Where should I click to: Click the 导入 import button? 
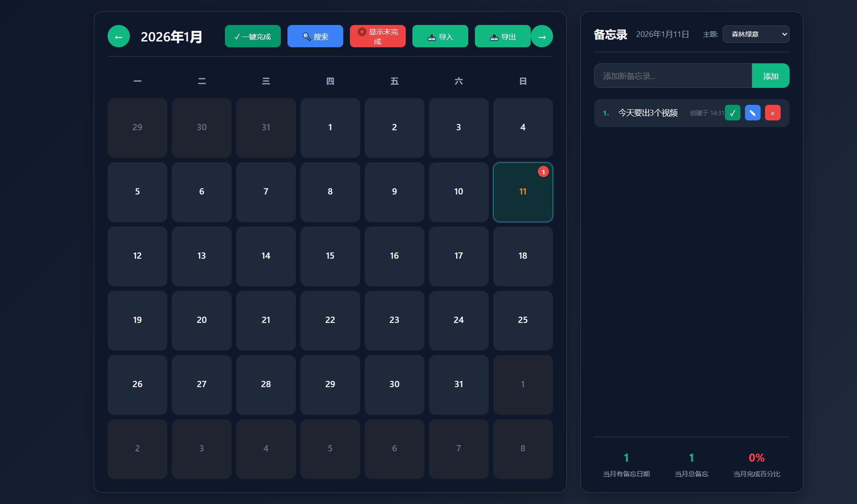[x=440, y=37]
